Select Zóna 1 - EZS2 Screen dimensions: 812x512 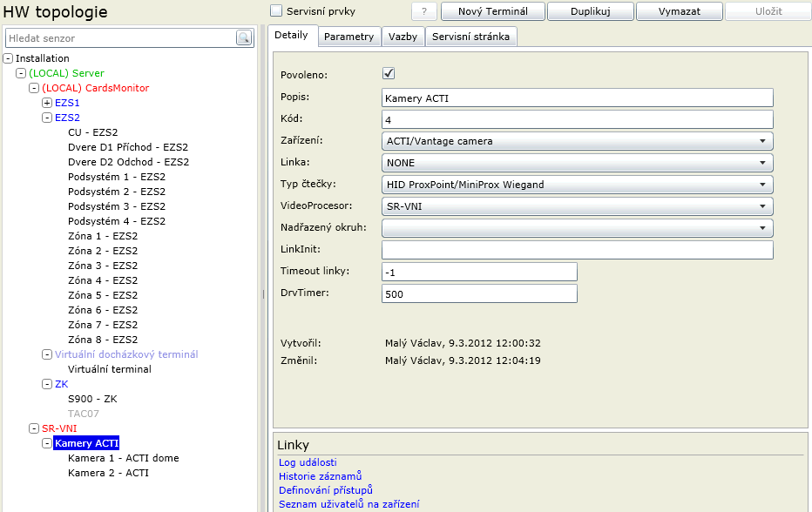pos(103,236)
